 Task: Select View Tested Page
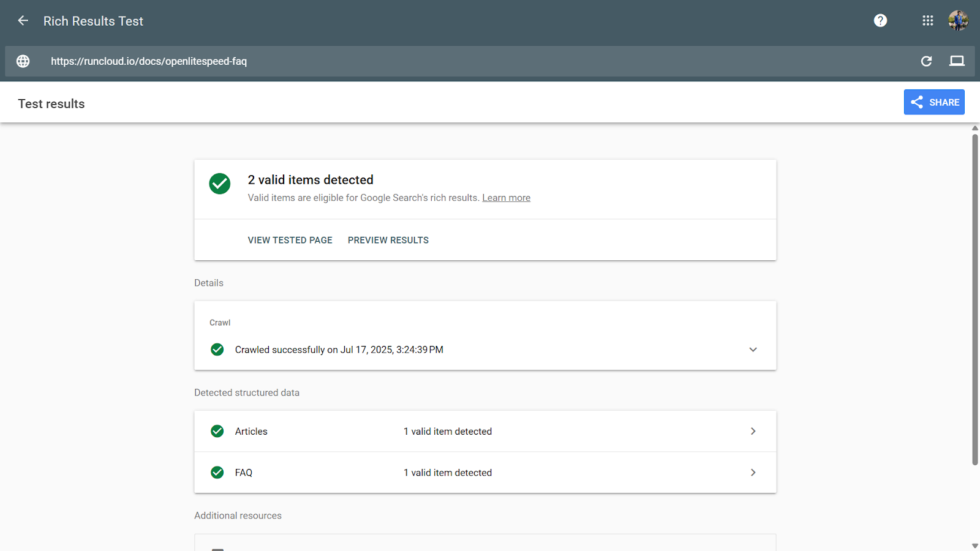click(x=290, y=240)
